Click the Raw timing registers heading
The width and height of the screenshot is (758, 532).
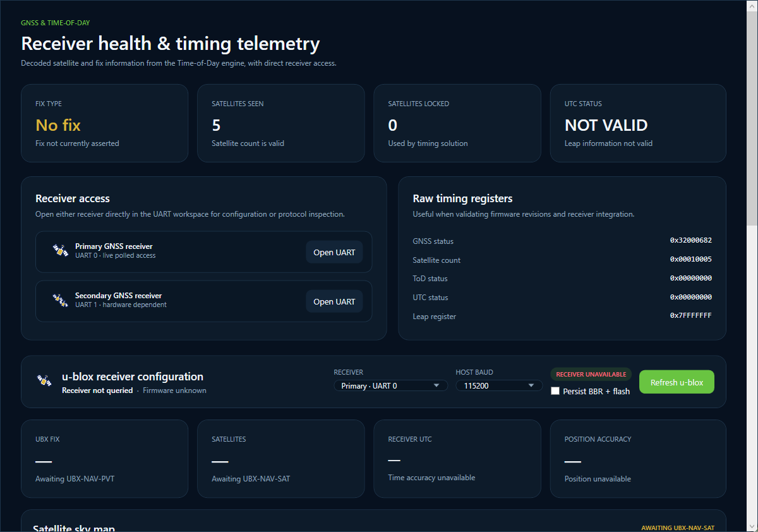pos(462,198)
